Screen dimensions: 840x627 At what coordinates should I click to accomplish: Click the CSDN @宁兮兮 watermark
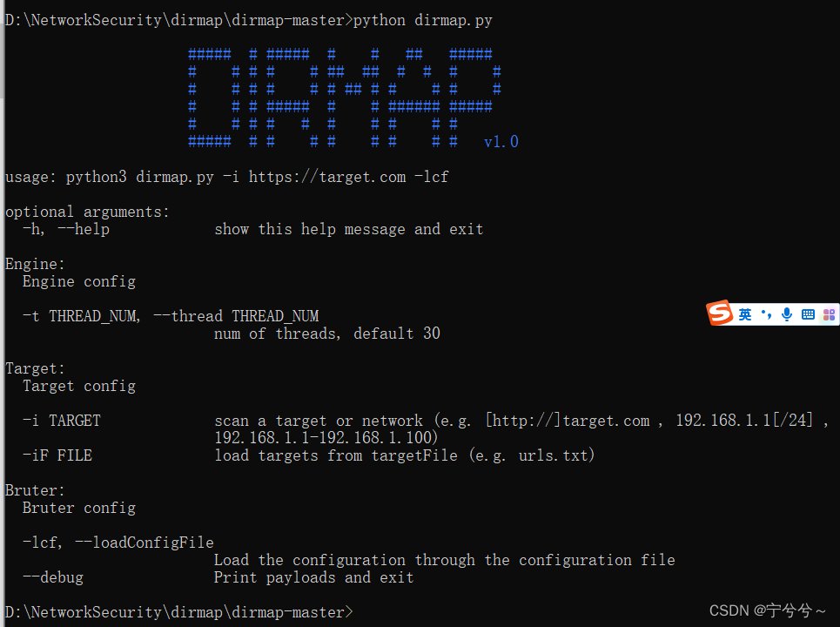pyautogui.click(x=767, y=610)
